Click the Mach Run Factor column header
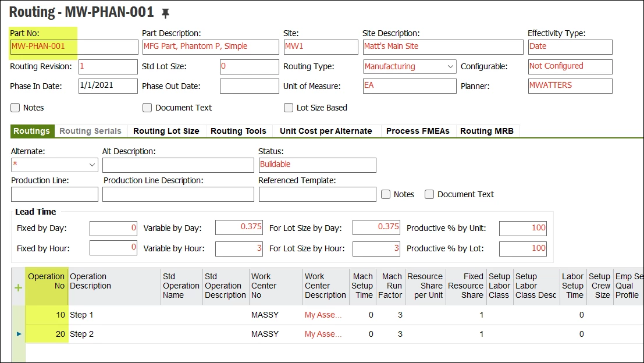Screen dimensions: 644x363 click(390, 286)
